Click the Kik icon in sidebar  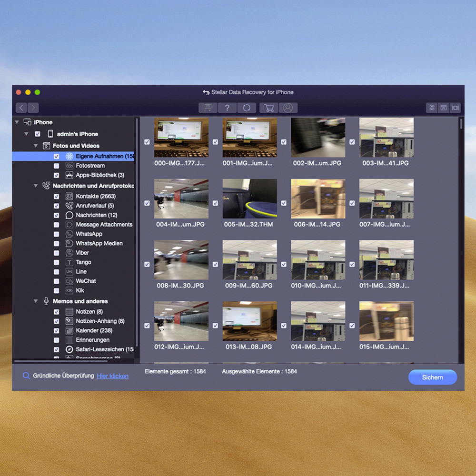point(69,290)
